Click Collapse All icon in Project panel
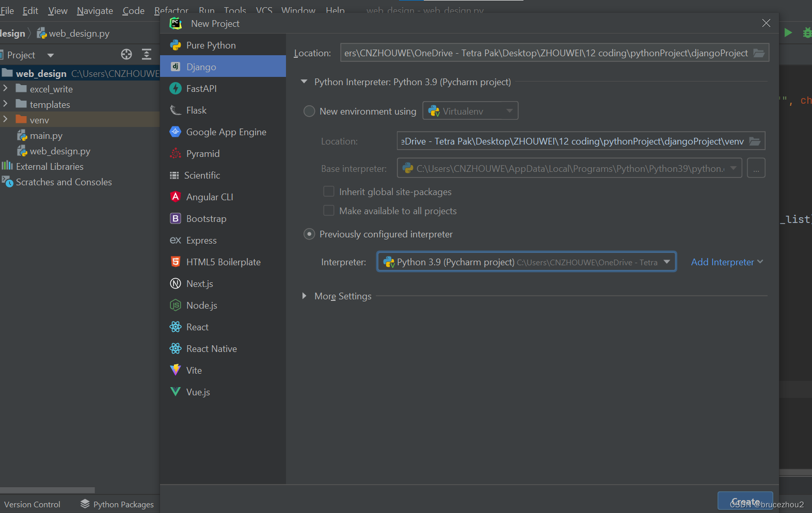812x513 pixels. click(147, 54)
